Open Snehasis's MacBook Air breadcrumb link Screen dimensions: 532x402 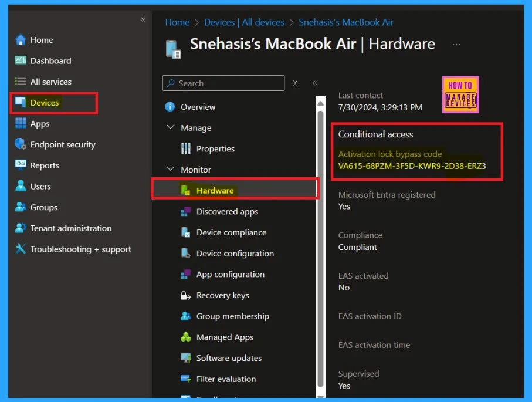coord(345,22)
